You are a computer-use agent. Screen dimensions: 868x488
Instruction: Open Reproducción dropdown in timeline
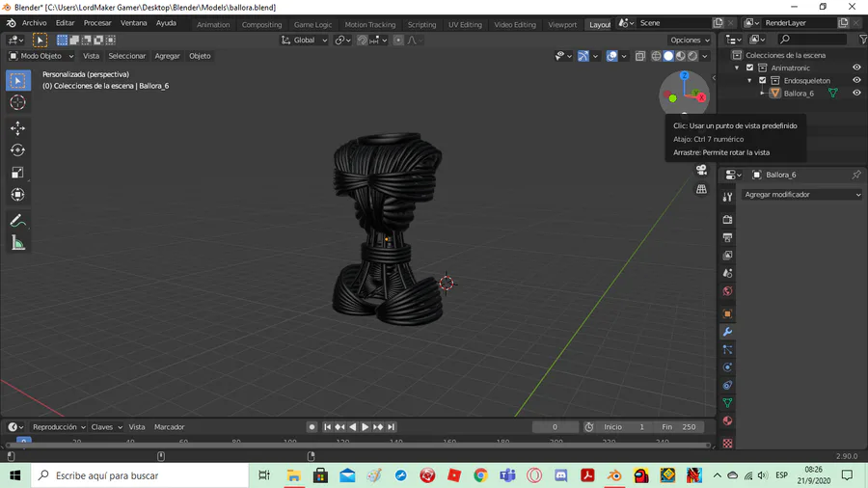tap(59, 427)
